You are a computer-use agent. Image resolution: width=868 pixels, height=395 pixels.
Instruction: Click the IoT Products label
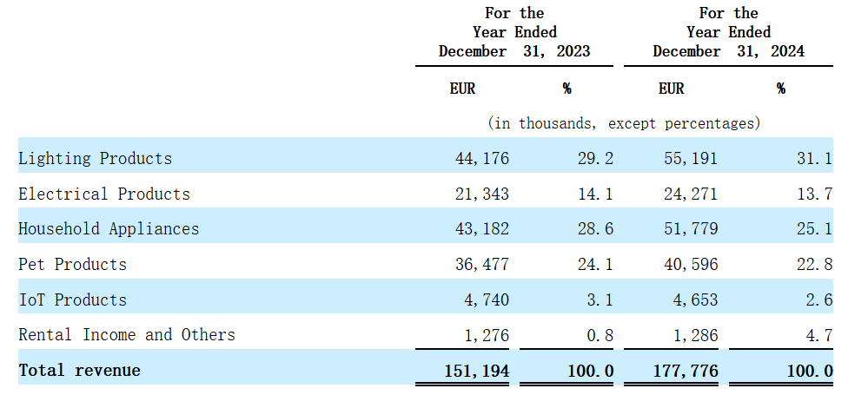click(72, 300)
